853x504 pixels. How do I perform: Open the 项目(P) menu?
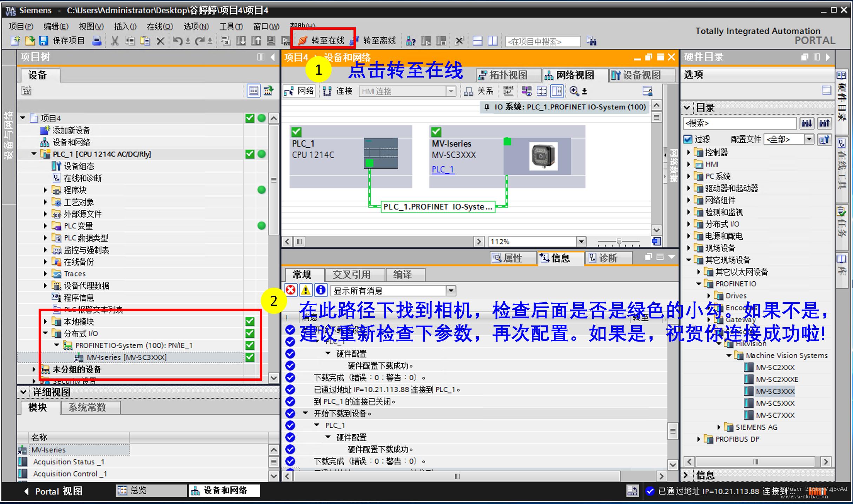point(21,26)
